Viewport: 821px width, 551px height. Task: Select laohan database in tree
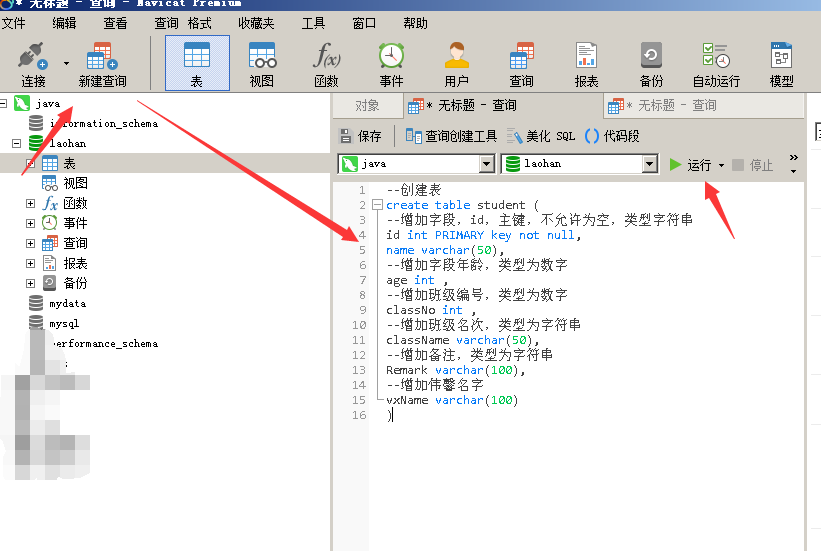click(x=68, y=143)
